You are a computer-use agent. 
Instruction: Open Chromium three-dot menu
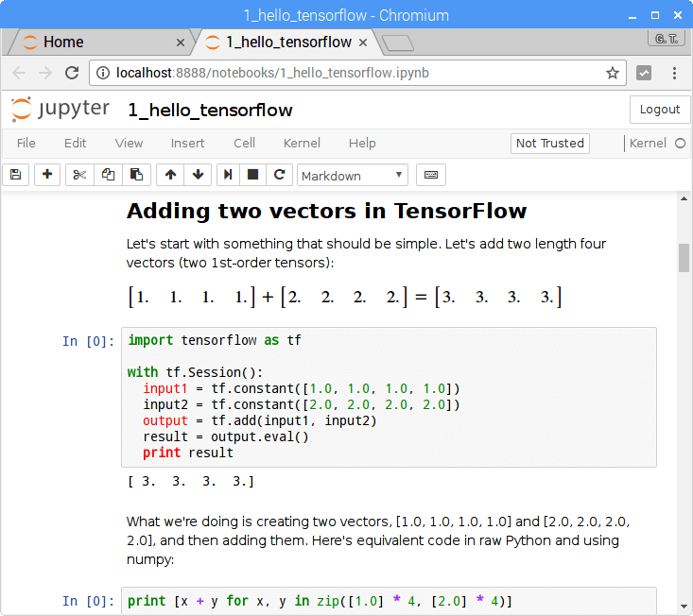[x=674, y=73]
